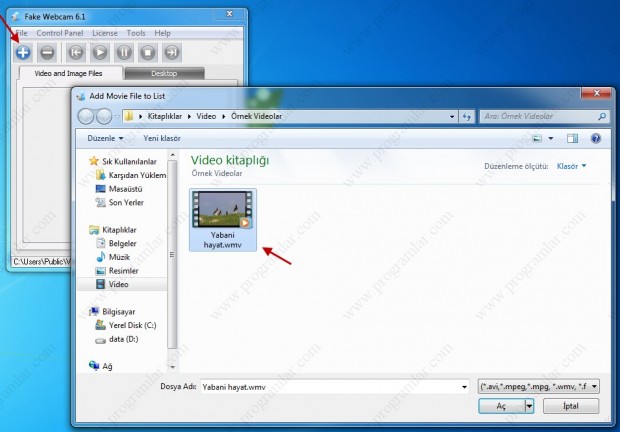Pause playback in Fake Webcam toolbar

[x=124, y=53]
